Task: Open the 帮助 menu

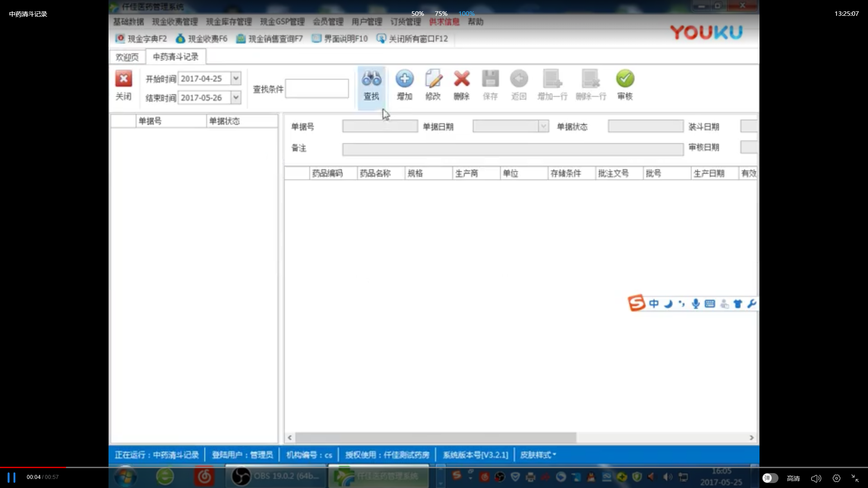Action: 476,22
